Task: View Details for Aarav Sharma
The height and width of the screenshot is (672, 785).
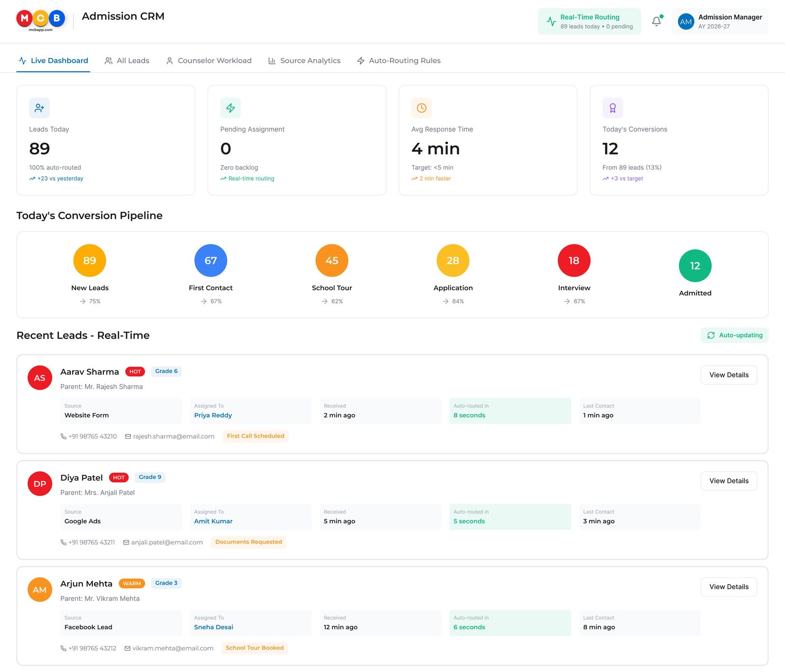Action: [x=729, y=375]
